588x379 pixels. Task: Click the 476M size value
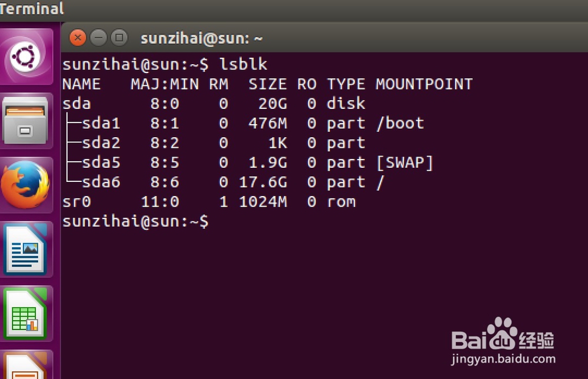coord(268,124)
